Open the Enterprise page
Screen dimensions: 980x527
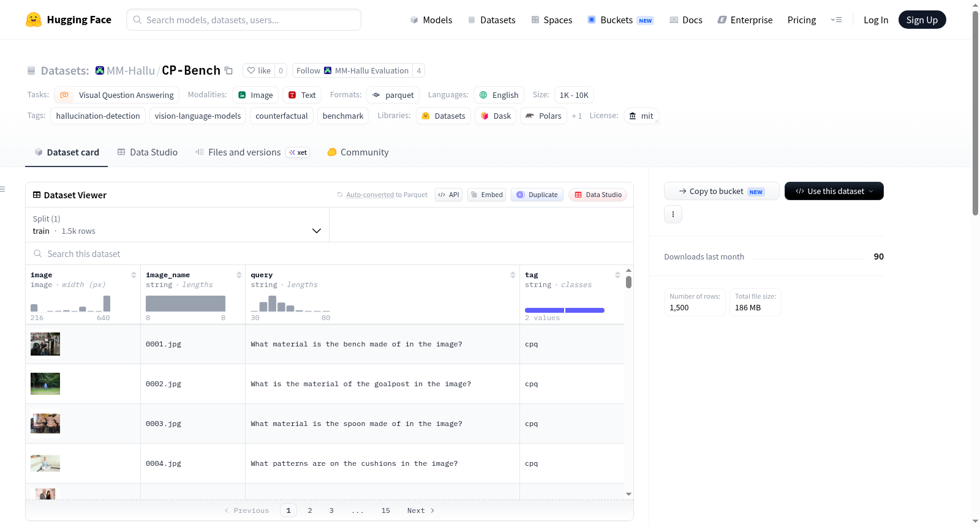point(745,20)
